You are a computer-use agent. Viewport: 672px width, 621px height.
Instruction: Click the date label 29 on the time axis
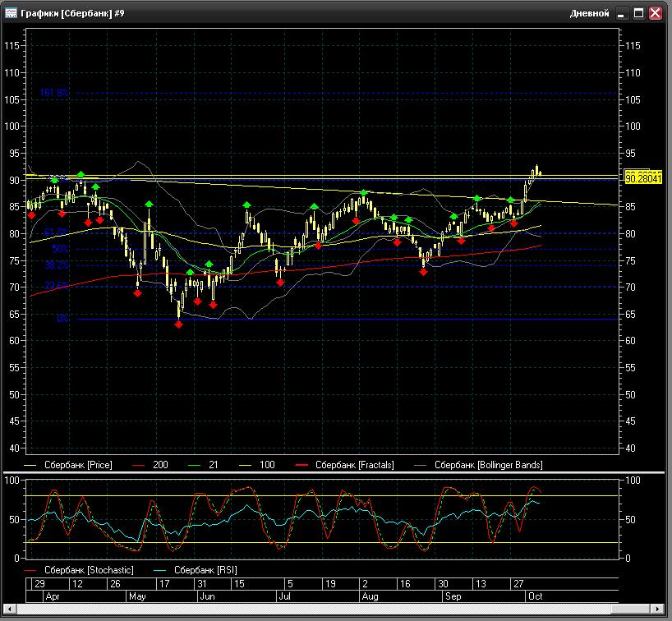tap(40, 584)
